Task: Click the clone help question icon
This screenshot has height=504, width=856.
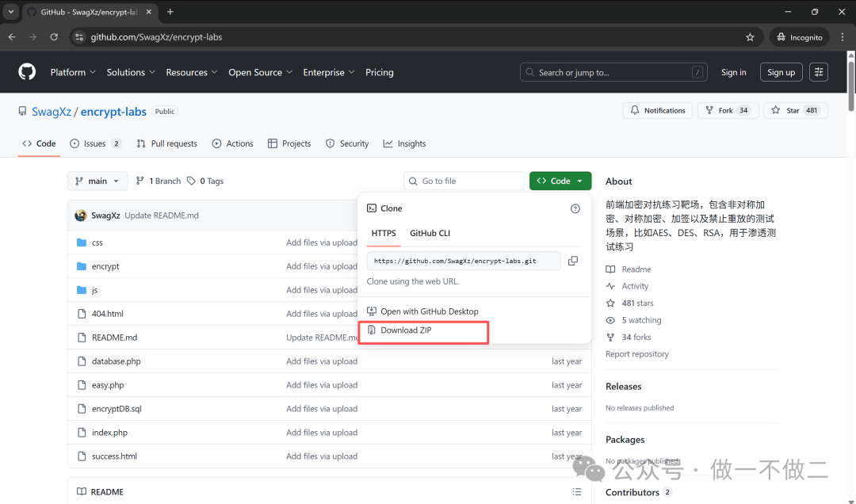Action: tap(575, 208)
